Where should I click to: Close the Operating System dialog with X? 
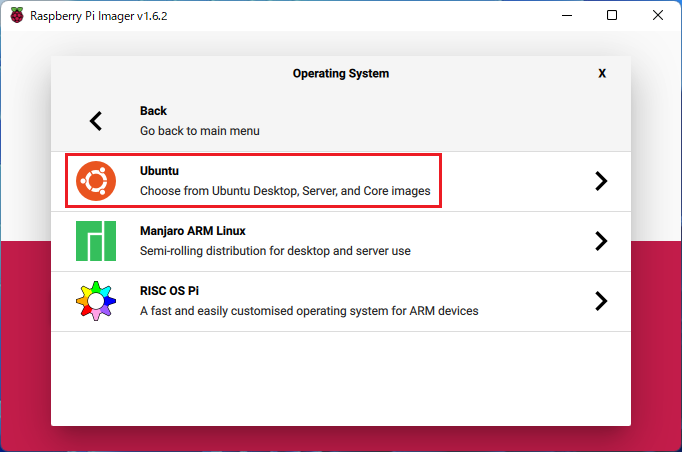[602, 74]
